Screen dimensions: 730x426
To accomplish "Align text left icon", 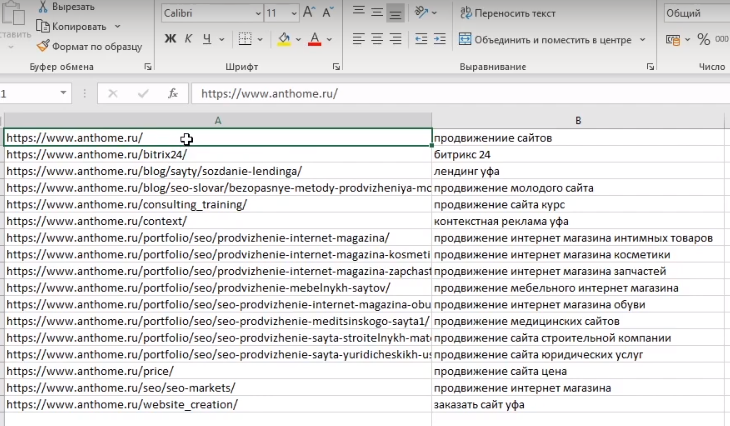I will (358, 39).
